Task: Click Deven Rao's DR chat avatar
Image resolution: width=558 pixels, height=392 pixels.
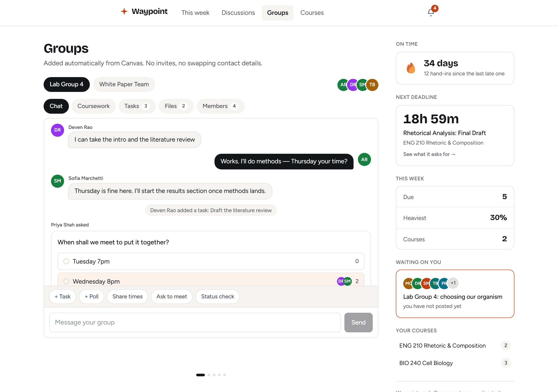Action: point(58,130)
